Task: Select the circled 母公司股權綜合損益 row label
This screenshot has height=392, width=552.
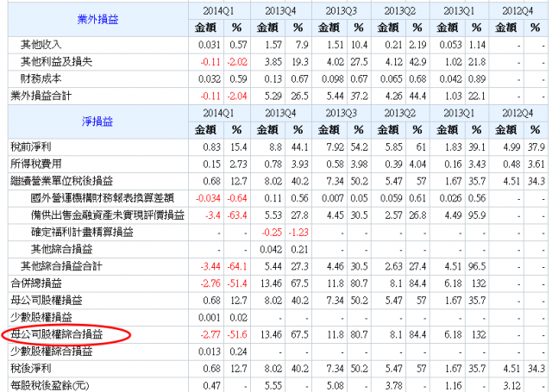Action: [x=57, y=334]
